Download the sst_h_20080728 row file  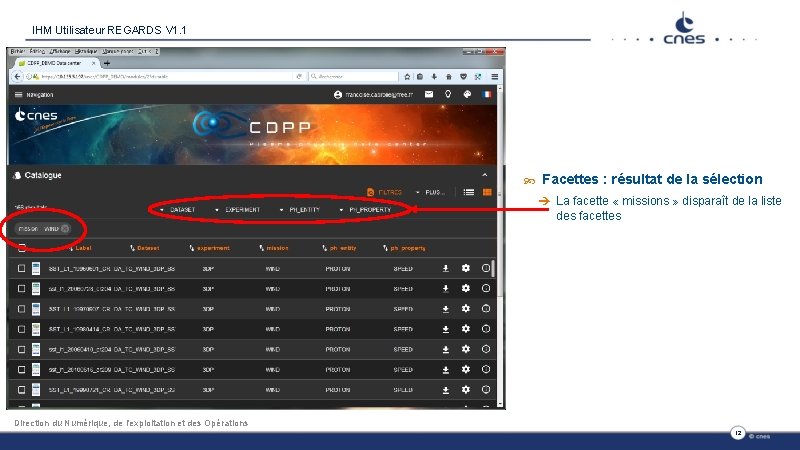[445, 289]
